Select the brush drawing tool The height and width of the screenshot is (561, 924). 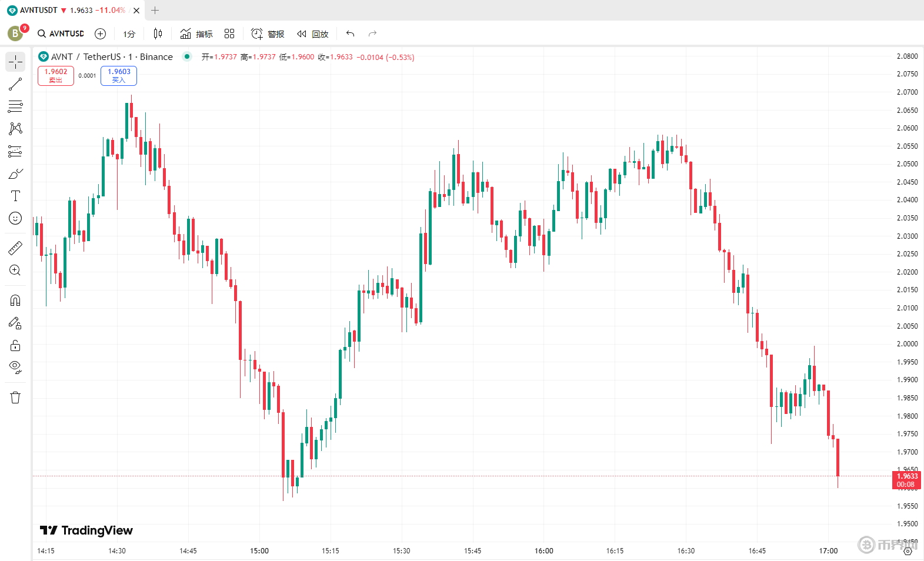[x=15, y=173]
